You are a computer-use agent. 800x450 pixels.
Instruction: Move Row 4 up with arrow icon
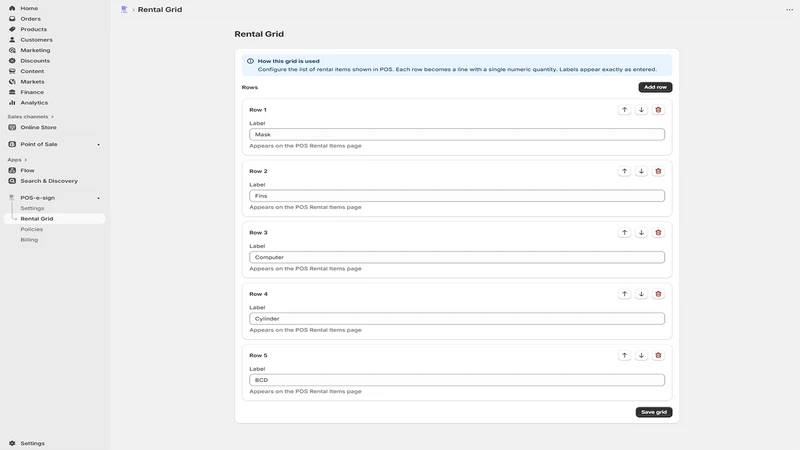[624, 294]
